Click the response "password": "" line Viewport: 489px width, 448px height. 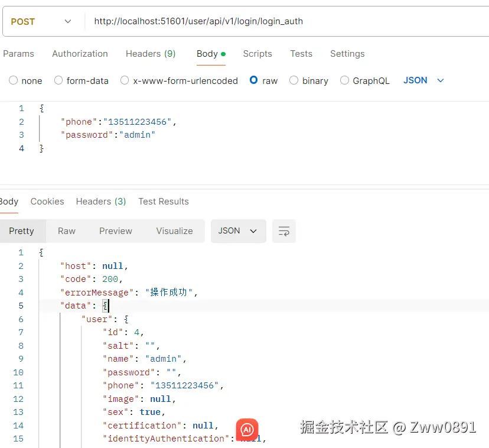click(x=142, y=372)
